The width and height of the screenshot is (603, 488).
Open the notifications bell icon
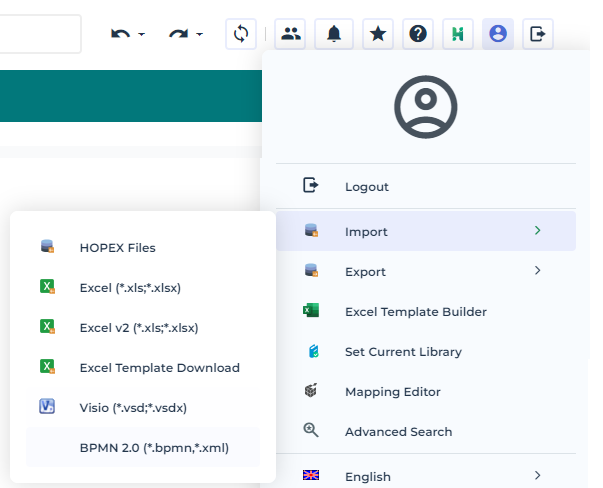[333, 34]
